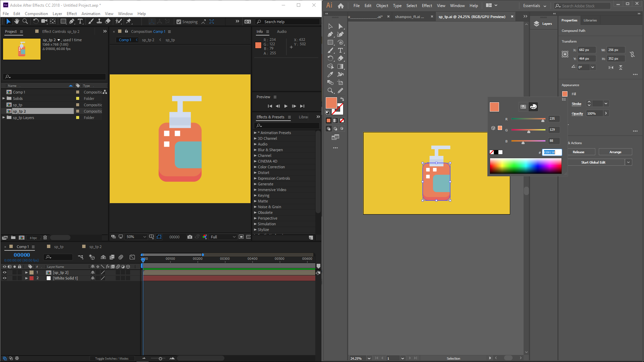Click the Puppet Pin tool
Screen dimensions: 644x362
tap(129, 21)
